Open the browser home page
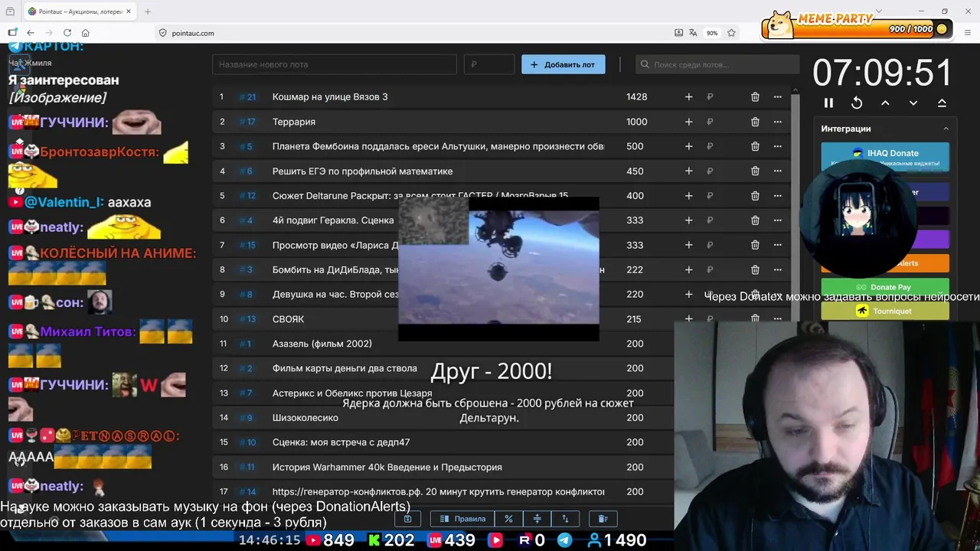 point(86,33)
